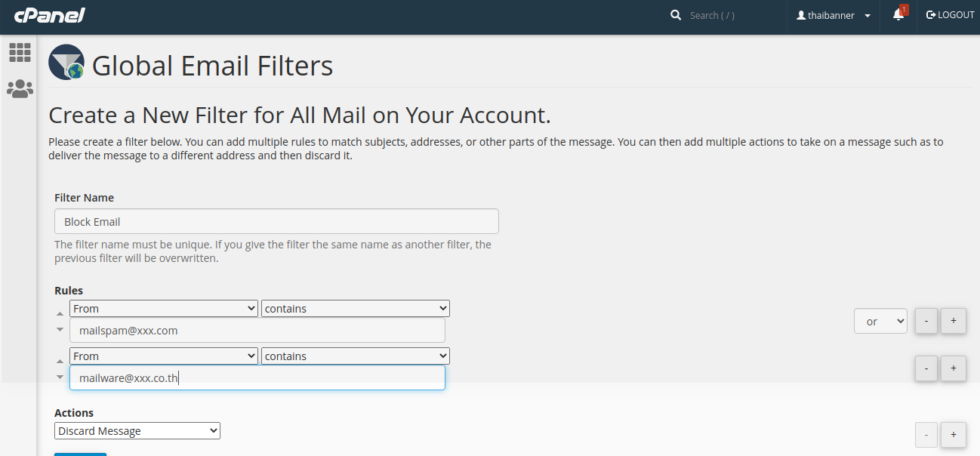Move first rule down with arrow
This screenshot has width=980, height=456.
pyautogui.click(x=60, y=330)
